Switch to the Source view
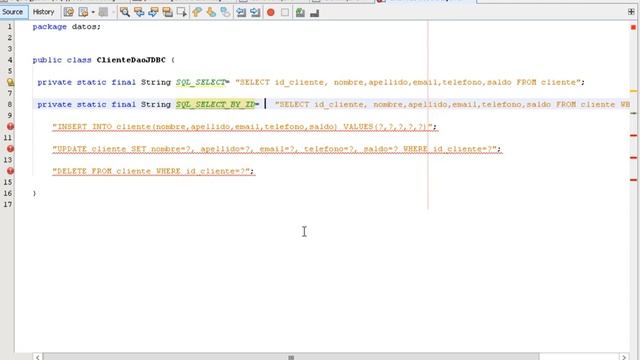This screenshot has width=640, height=360. coord(12,12)
